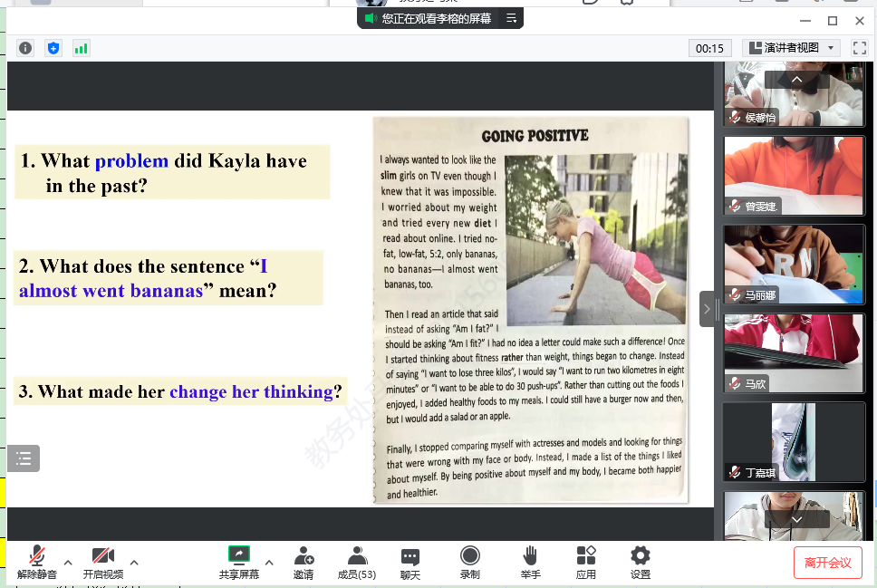Expand audio options arrow beside microphone
The width and height of the screenshot is (877, 588).
coord(68,563)
